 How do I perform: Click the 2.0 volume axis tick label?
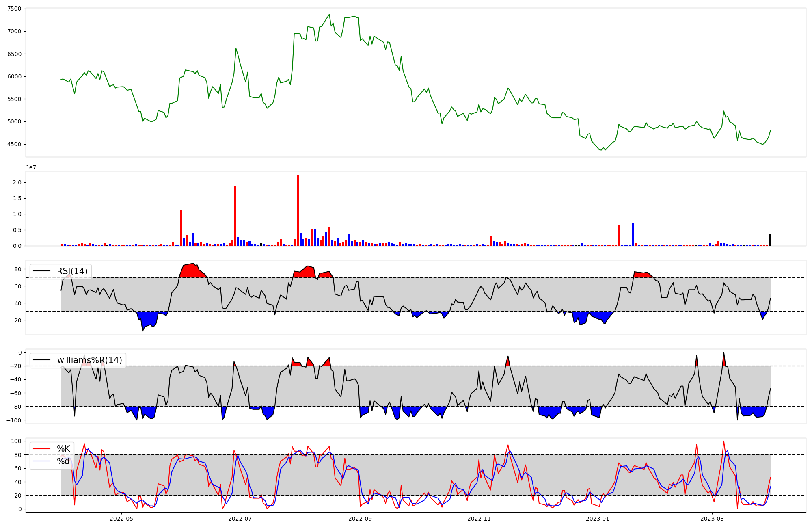tap(17, 183)
